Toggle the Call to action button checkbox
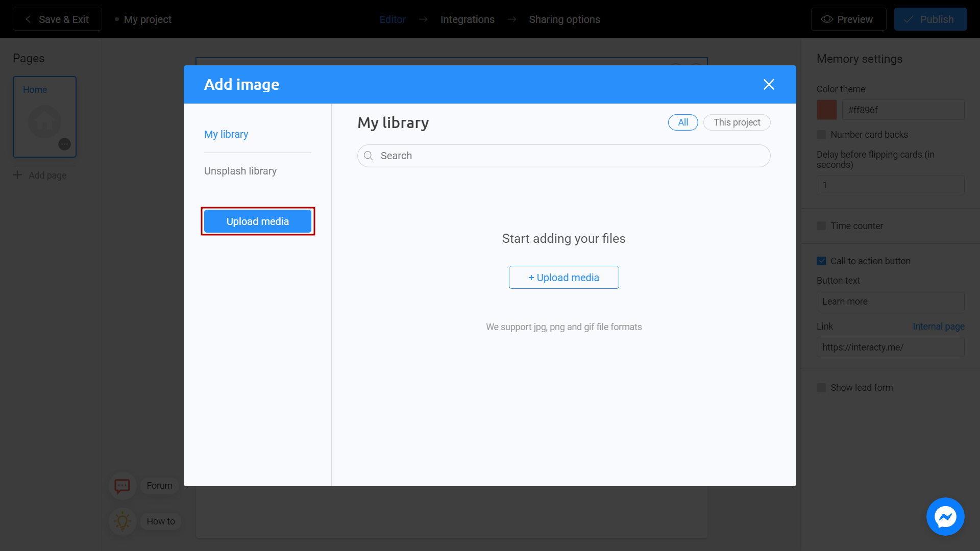This screenshot has height=551, width=980. click(821, 261)
